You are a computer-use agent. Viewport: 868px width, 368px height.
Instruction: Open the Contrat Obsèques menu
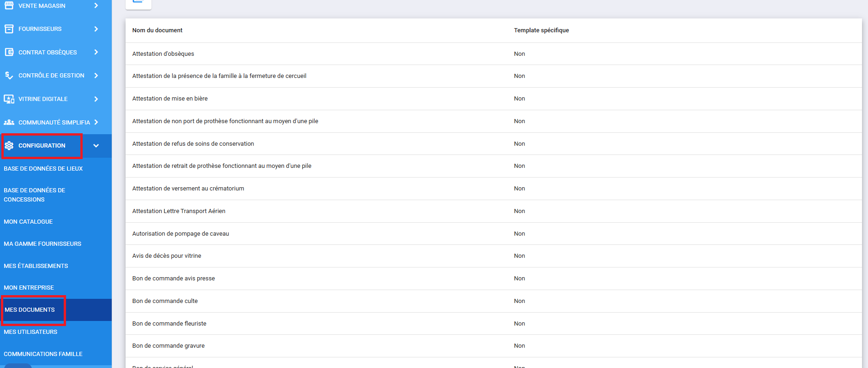coord(48,52)
